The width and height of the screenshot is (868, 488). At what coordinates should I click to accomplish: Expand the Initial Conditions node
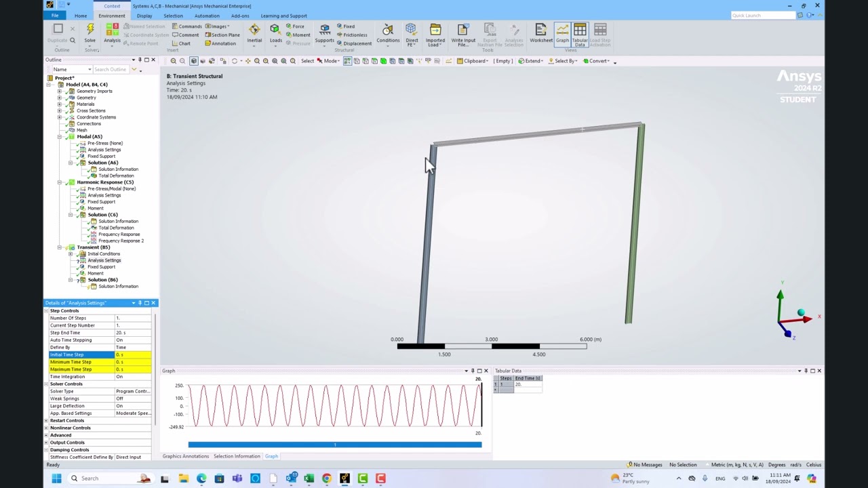click(71, 254)
